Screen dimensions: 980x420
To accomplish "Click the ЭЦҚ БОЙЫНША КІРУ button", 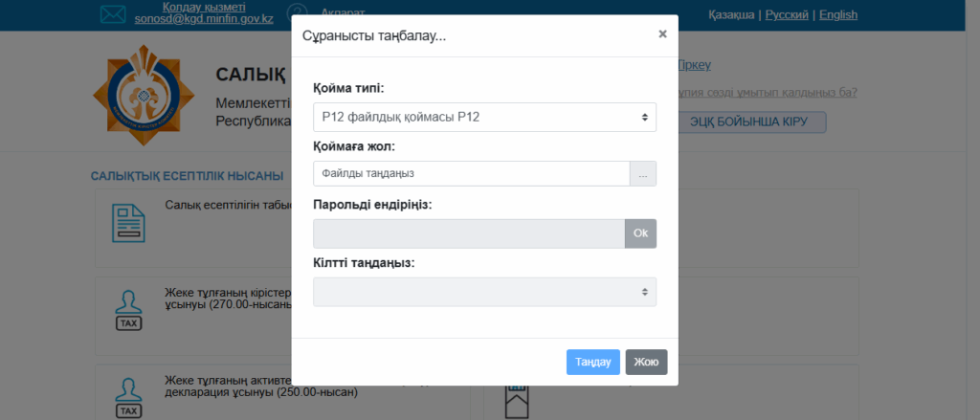I will (x=750, y=122).
